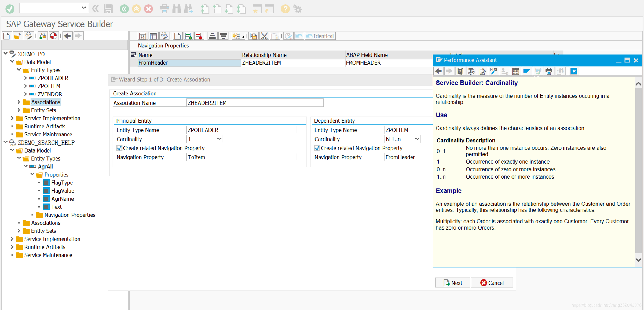Select the AgrName property tree item
Image resolution: width=644 pixels, height=310 pixels.
[62, 199]
